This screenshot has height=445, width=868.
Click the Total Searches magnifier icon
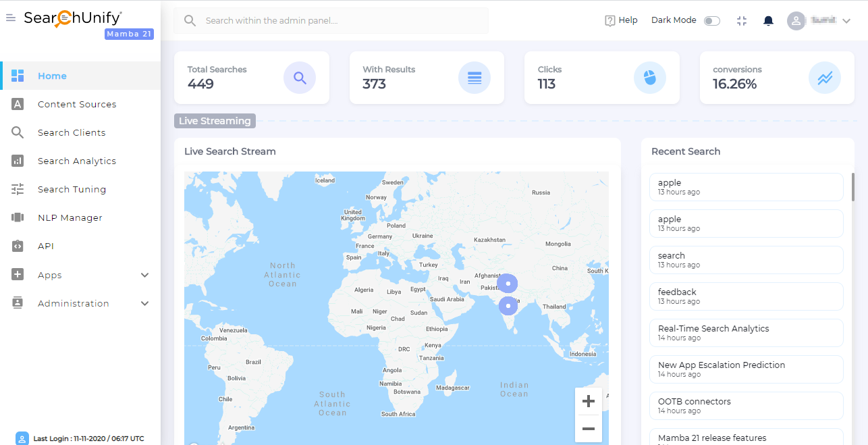pyautogui.click(x=300, y=78)
